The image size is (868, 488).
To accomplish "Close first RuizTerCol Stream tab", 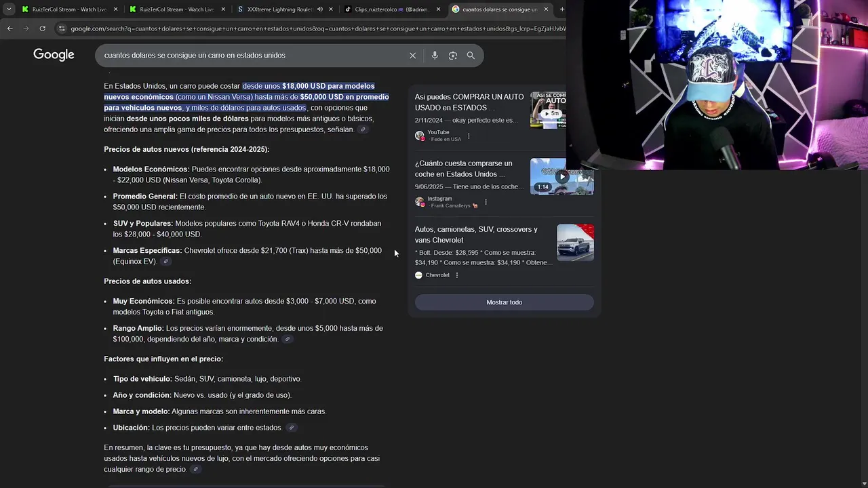I will pyautogui.click(x=115, y=9).
